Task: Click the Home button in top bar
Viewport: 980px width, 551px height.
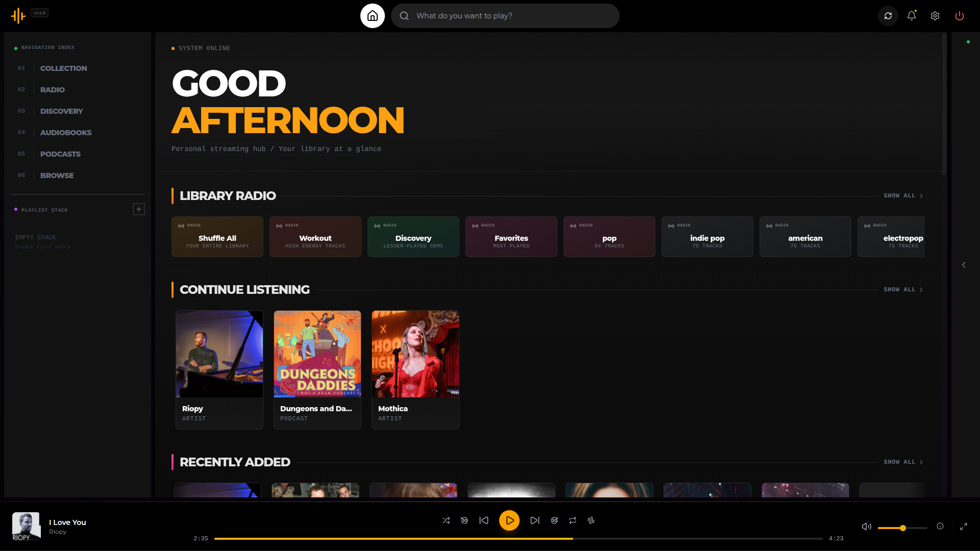Action: (372, 16)
